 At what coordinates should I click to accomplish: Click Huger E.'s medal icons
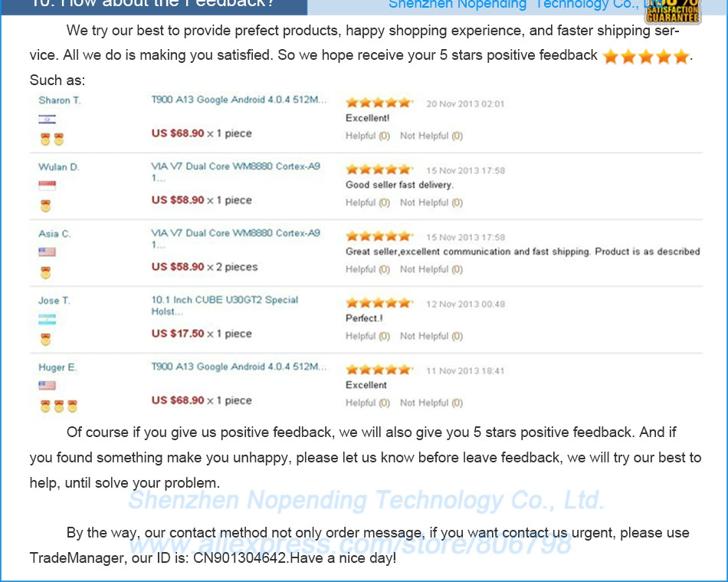point(58,406)
